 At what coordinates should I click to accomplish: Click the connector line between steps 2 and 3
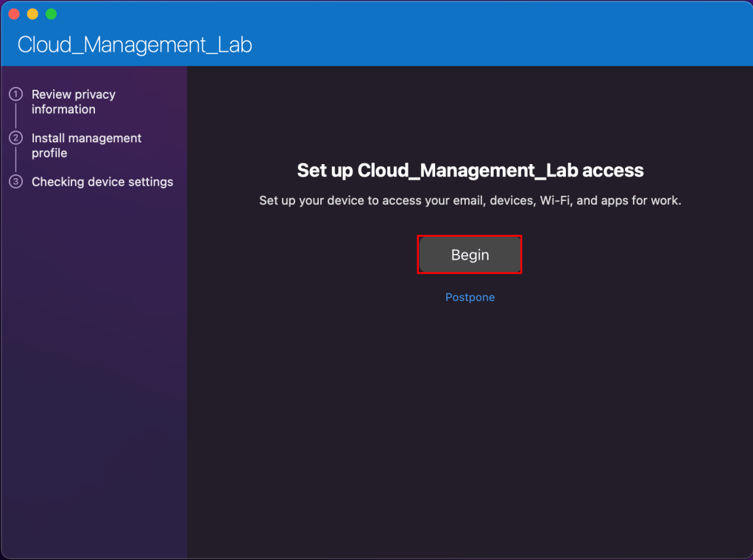pos(16,160)
